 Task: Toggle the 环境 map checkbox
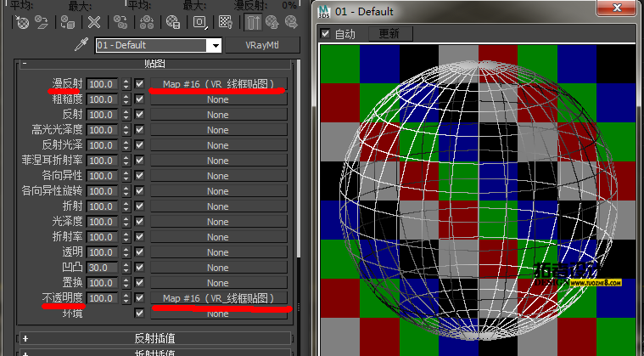[x=140, y=314]
